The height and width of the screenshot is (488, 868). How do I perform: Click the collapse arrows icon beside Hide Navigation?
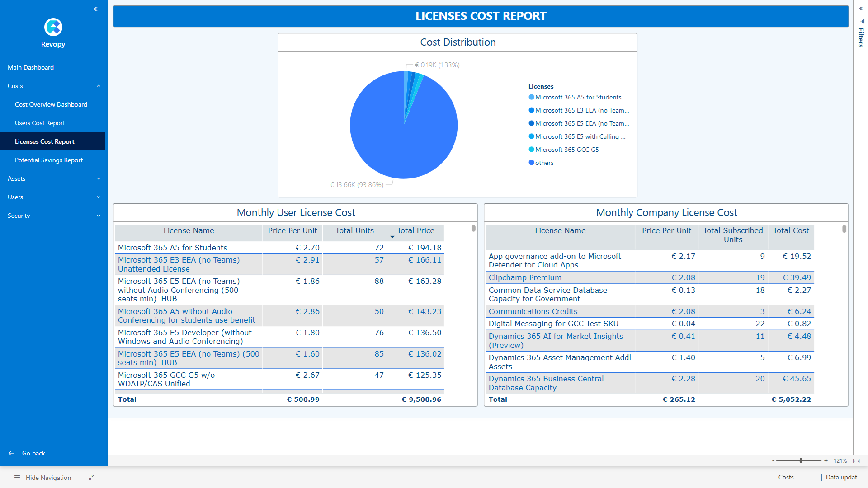pyautogui.click(x=91, y=477)
